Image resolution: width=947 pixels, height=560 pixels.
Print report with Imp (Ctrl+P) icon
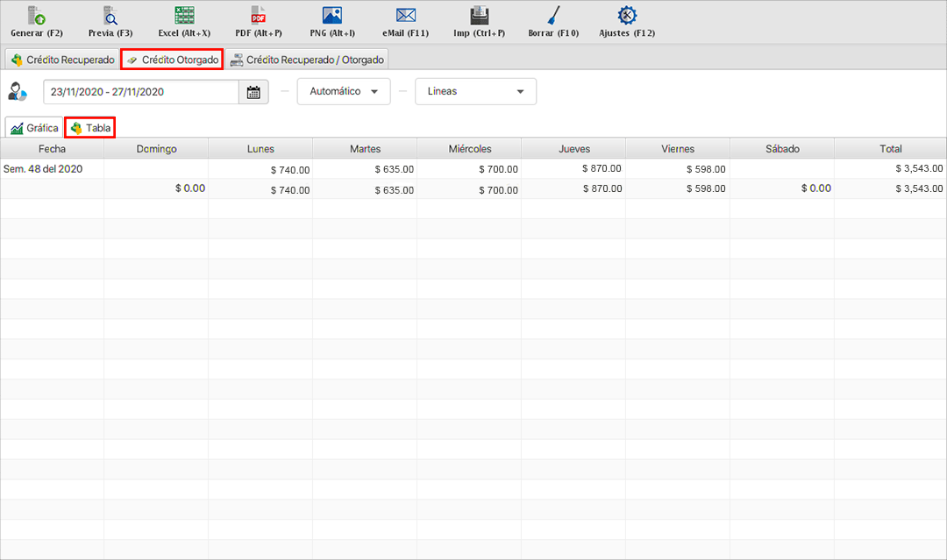click(x=480, y=16)
